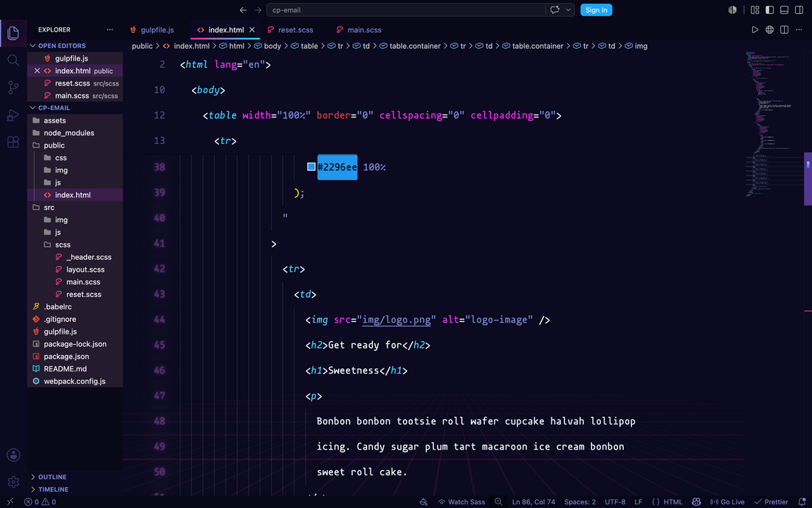Open the Explorer view in activity bar
This screenshot has width=812, height=508.
tap(13, 32)
